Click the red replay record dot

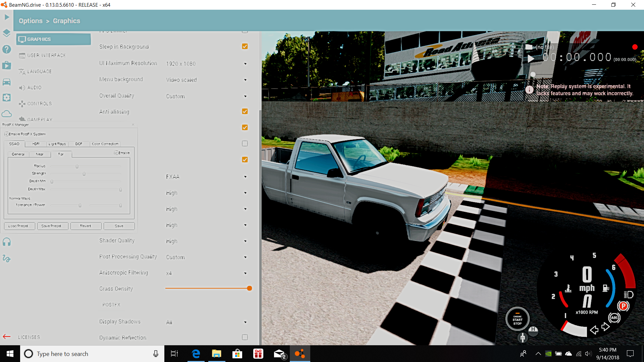point(635,47)
